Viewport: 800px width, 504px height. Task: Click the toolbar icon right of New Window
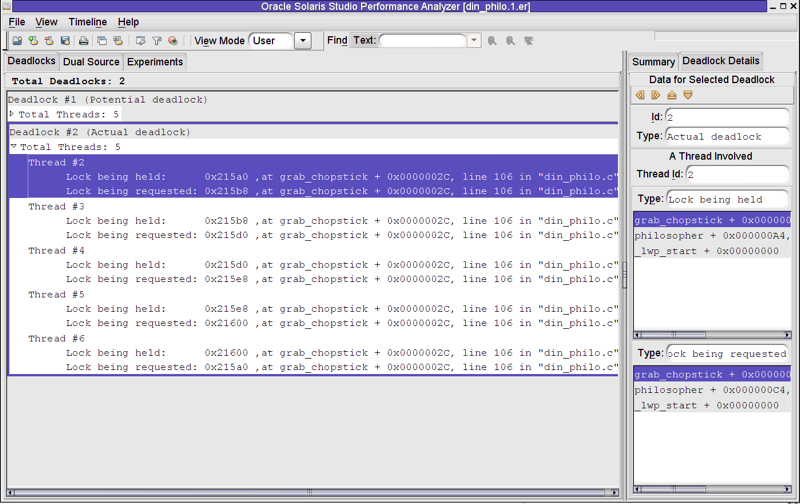click(x=118, y=41)
